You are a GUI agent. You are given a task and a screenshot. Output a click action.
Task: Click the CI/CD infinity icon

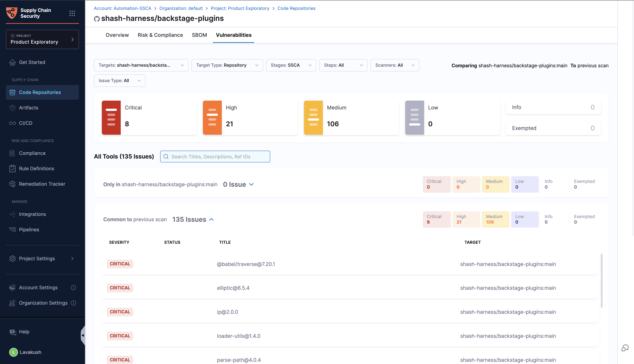[12, 123]
